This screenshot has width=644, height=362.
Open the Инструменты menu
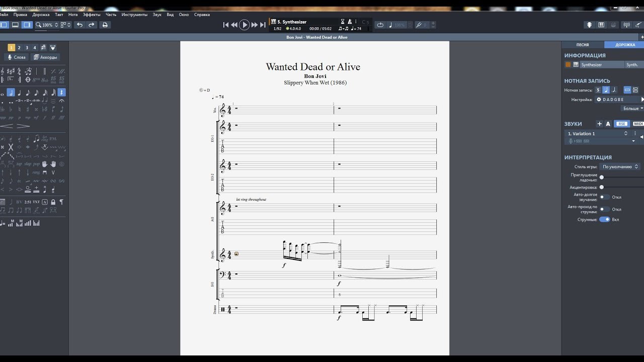[x=134, y=15]
